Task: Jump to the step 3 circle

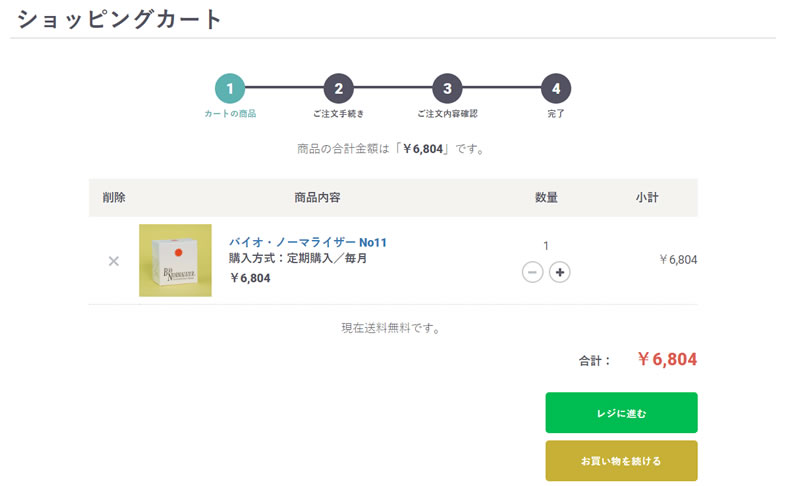Action: (447, 89)
